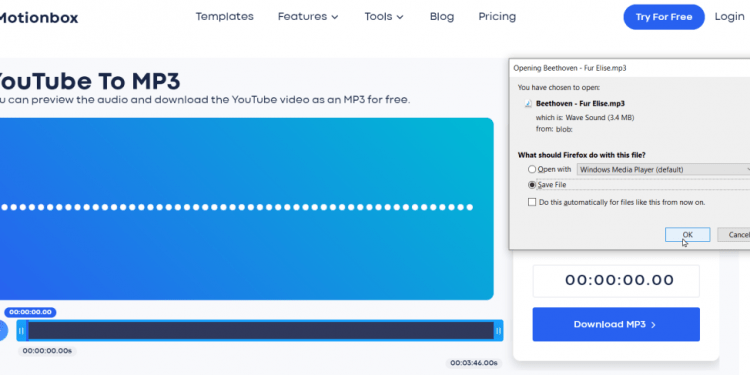Click the 00:00:00.00 playhead time badge

[30, 312]
